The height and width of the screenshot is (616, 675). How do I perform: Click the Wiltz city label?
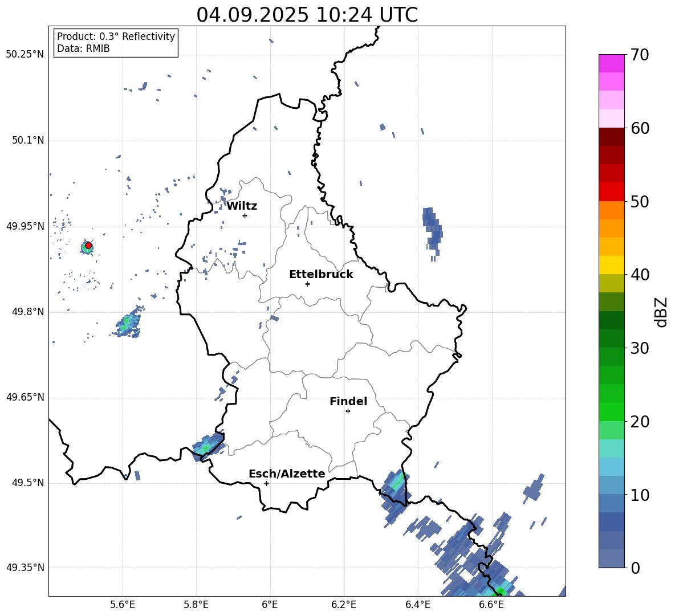point(242,206)
